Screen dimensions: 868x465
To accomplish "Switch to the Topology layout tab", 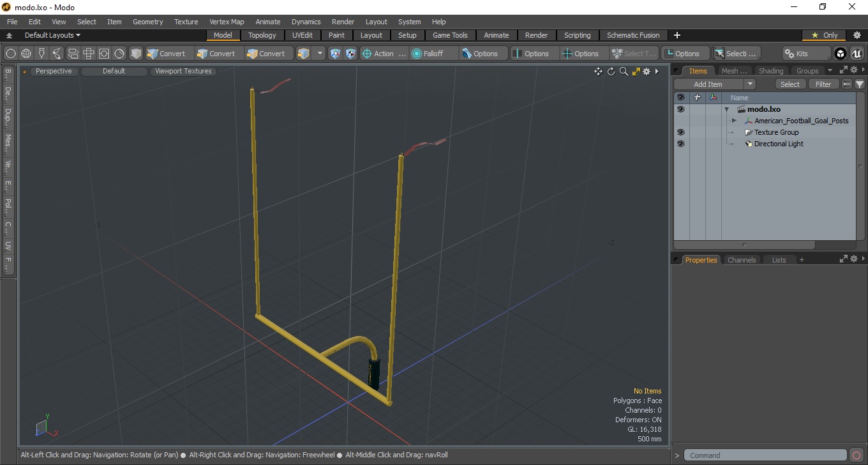I will [x=262, y=35].
